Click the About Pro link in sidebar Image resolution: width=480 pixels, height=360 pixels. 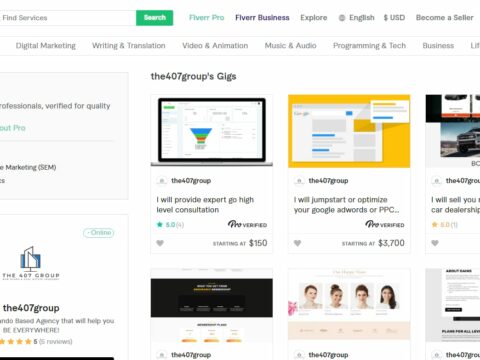click(x=12, y=128)
